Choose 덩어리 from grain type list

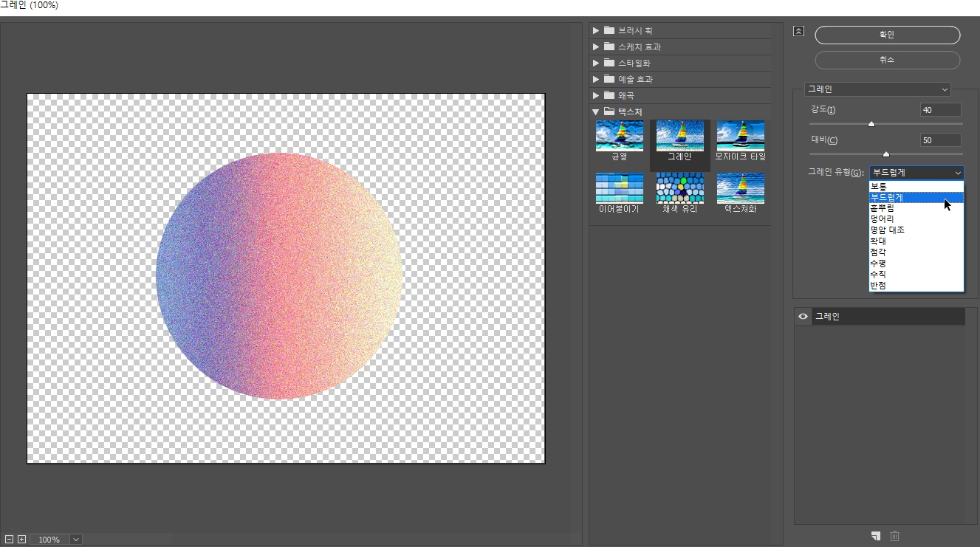pos(916,219)
